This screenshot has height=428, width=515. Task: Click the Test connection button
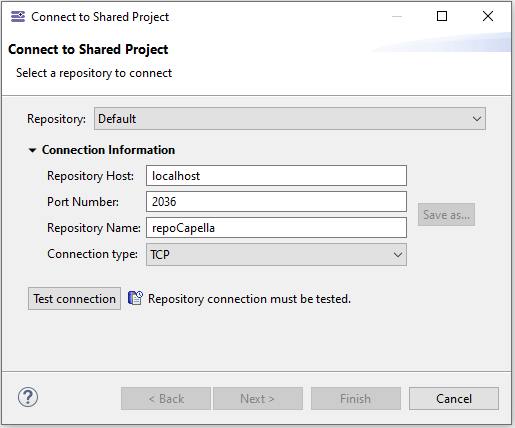74,299
